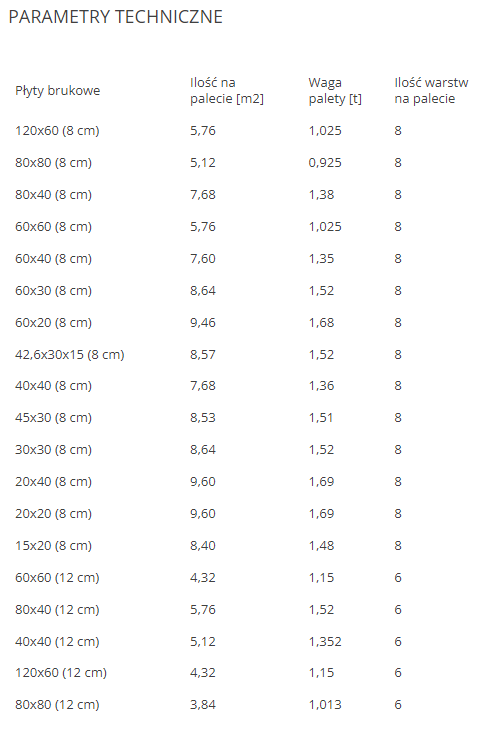
Task: Click the 8,40 quantity value
Action: pyautogui.click(x=203, y=545)
